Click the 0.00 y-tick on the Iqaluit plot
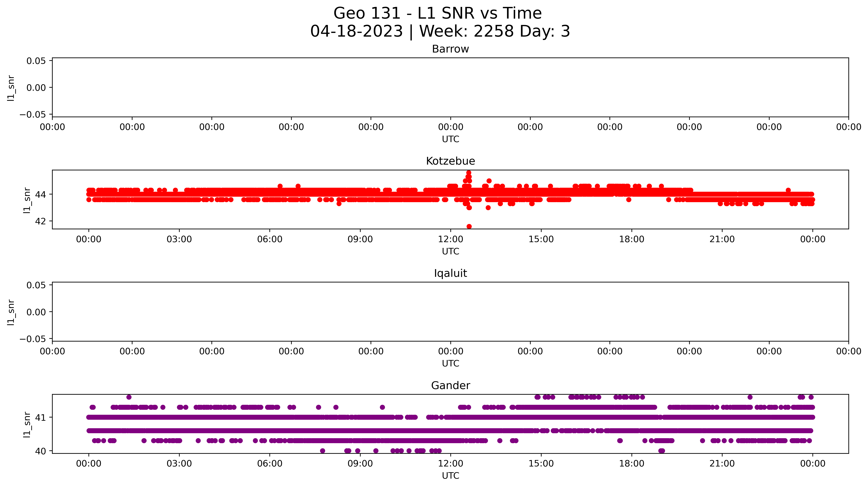Viewport: 868px width, 487px height. 36,312
